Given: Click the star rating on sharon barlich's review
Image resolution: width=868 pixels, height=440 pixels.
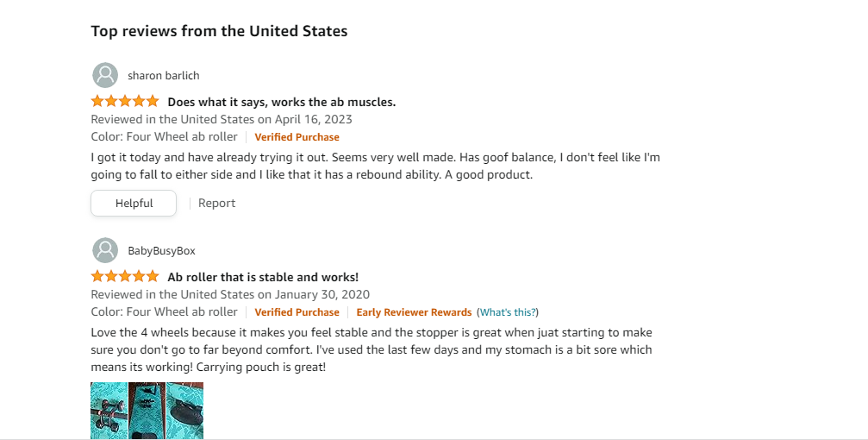Looking at the screenshot, I should [125, 102].
